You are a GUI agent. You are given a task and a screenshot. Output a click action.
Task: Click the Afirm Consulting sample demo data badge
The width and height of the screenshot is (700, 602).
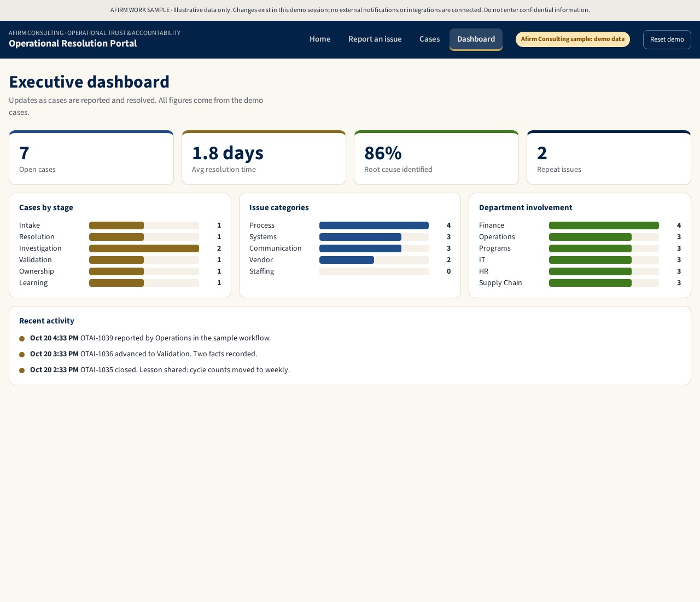tap(573, 39)
